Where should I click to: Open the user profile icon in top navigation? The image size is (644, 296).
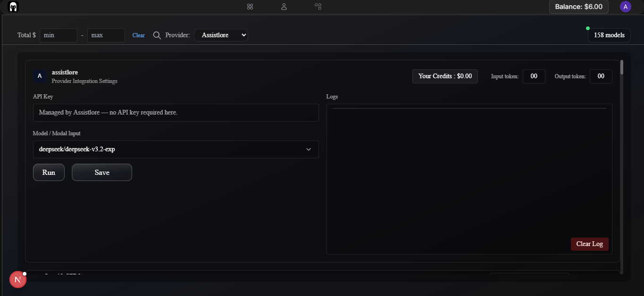click(x=284, y=7)
